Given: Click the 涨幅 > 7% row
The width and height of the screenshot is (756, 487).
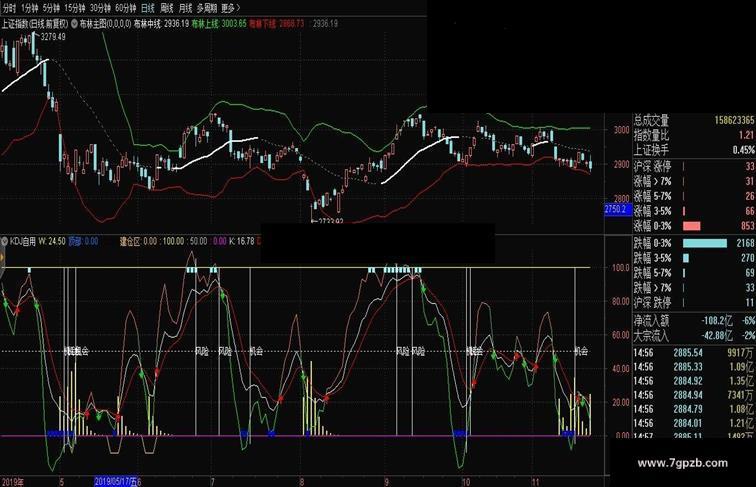Looking at the screenshot, I should click(x=694, y=181).
